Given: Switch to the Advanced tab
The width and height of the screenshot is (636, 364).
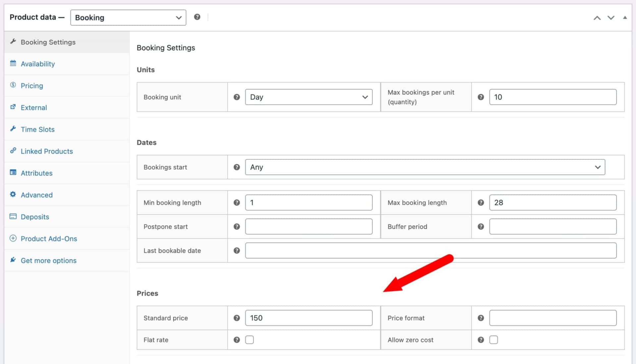Looking at the screenshot, I should click(x=67, y=195).
